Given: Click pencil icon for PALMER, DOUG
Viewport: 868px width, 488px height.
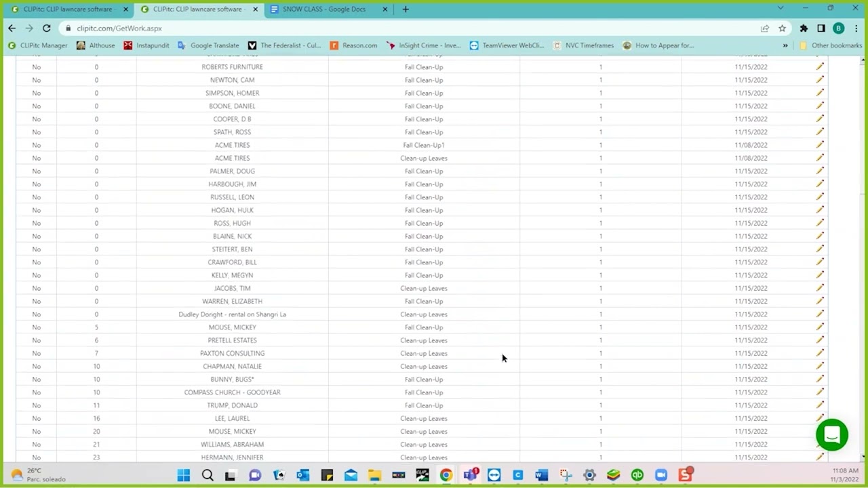Looking at the screenshot, I should click(x=820, y=171).
